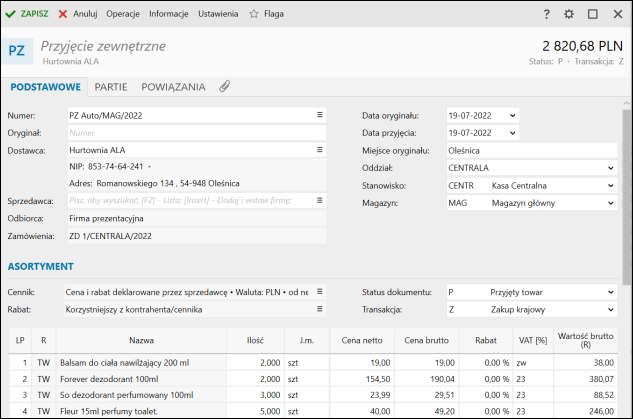The image size is (633, 419).
Task: Click the Cennik field list icon
Action: coord(320,292)
